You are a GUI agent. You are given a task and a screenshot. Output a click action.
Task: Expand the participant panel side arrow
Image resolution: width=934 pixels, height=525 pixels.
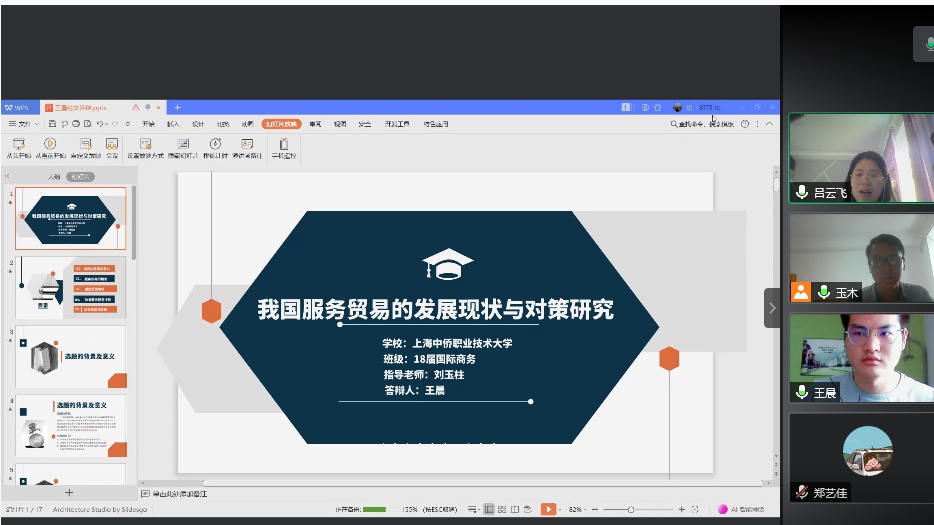point(772,308)
